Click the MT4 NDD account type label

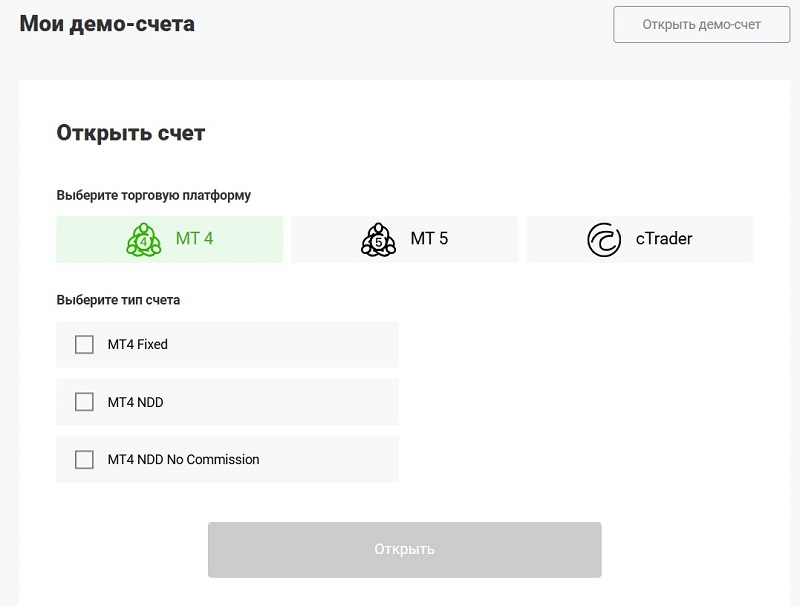(x=135, y=402)
